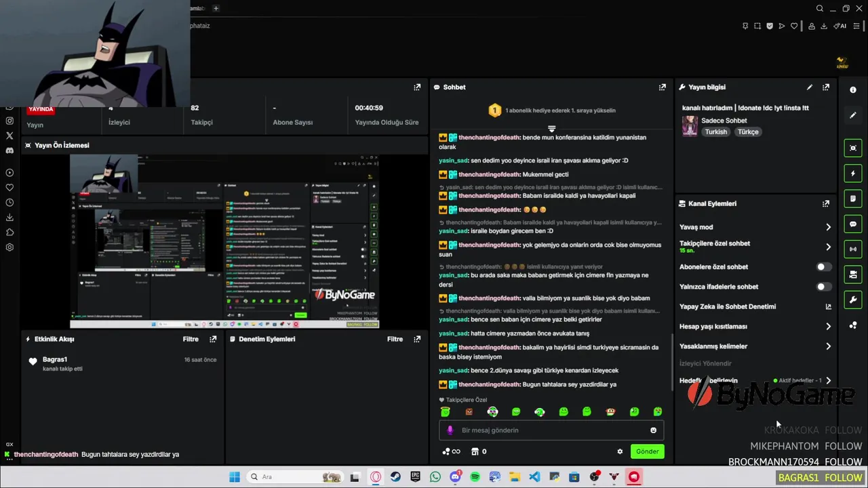Open Windows Start menu

point(235,476)
